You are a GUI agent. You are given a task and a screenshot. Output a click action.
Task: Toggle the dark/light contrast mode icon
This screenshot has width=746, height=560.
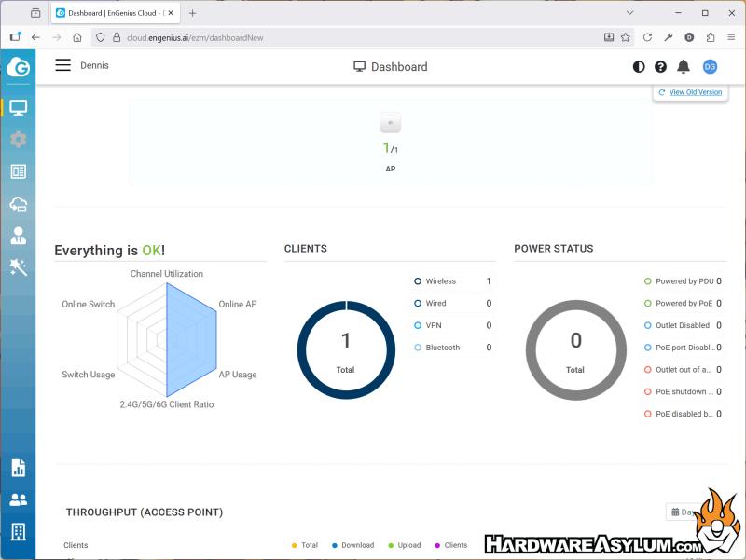(639, 67)
